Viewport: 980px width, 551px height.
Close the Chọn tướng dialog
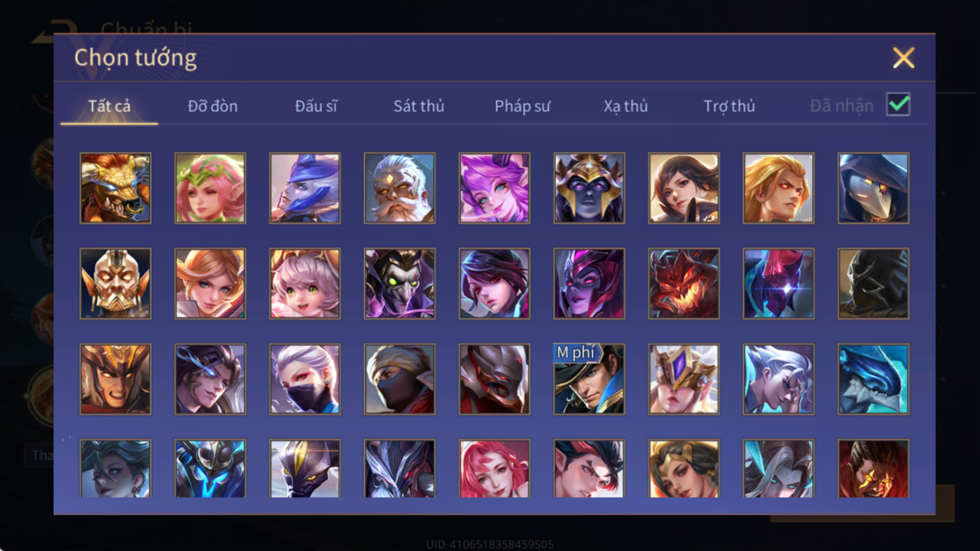903,58
